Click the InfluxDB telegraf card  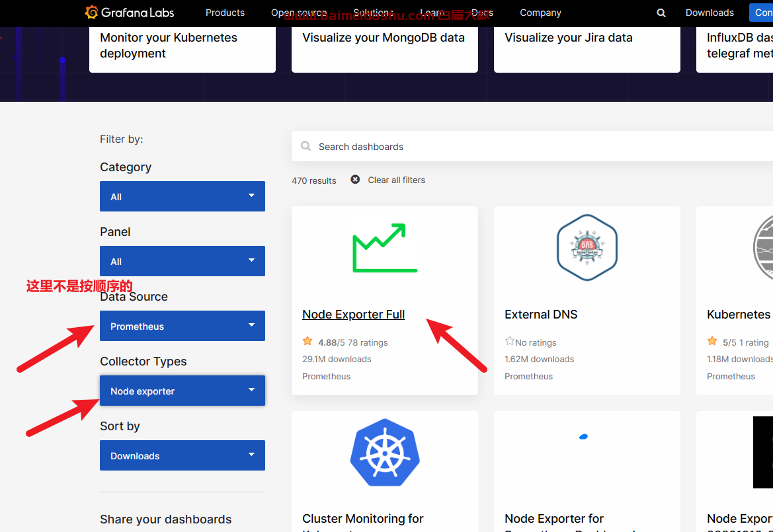click(735, 50)
